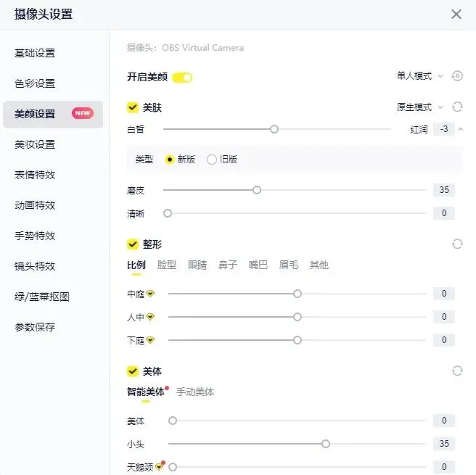Open the 单人模式 dropdown
The image size is (476, 475).
(420, 76)
